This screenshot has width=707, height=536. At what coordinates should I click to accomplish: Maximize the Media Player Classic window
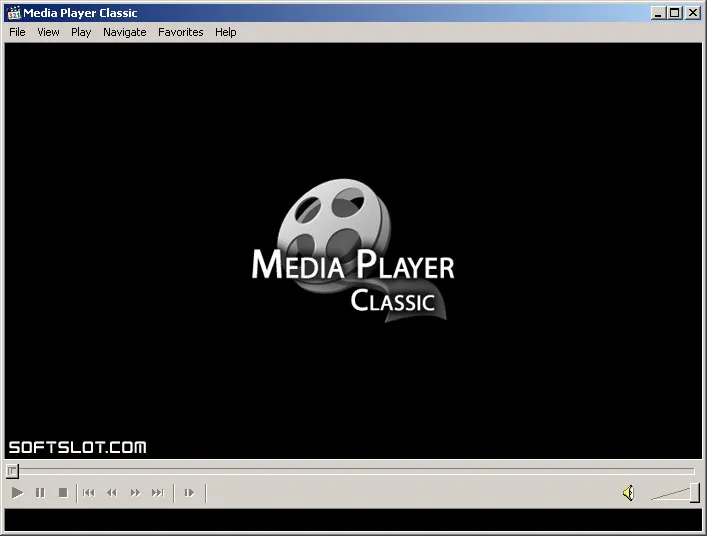coord(675,13)
